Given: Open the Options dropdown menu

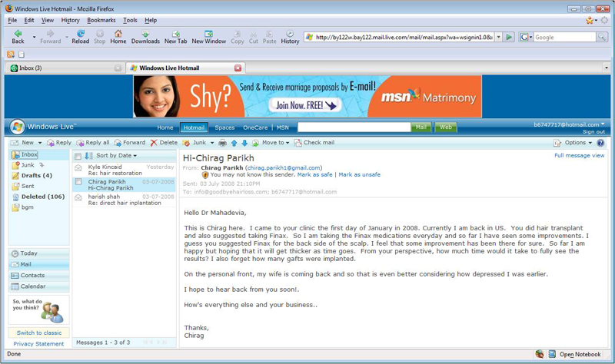Looking at the screenshot, I should 573,143.
